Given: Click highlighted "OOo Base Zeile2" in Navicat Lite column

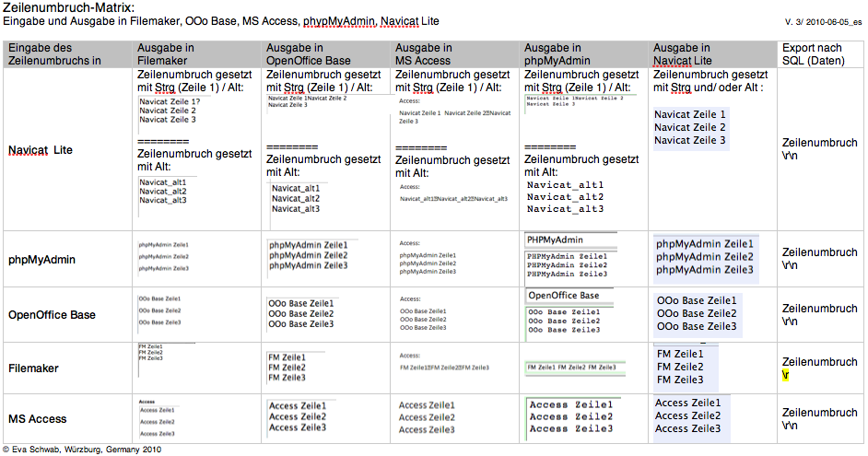Looking at the screenshot, I should pyautogui.click(x=697, y=313).
